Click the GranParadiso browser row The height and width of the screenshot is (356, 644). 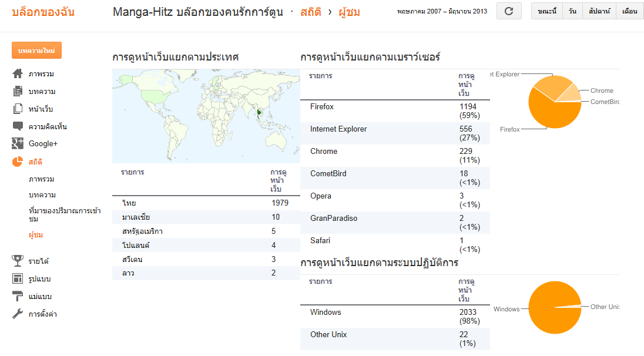[395, 222]
